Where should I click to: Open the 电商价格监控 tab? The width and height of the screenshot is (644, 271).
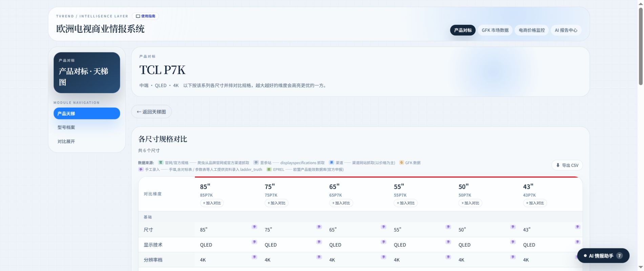[x=532, y=30]
